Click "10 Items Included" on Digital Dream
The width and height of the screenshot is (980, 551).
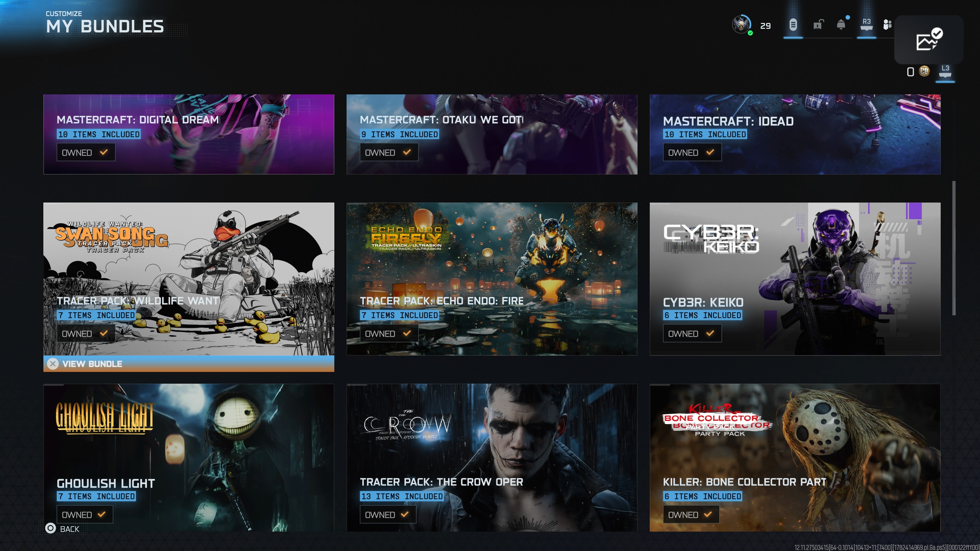click(99, 134)
